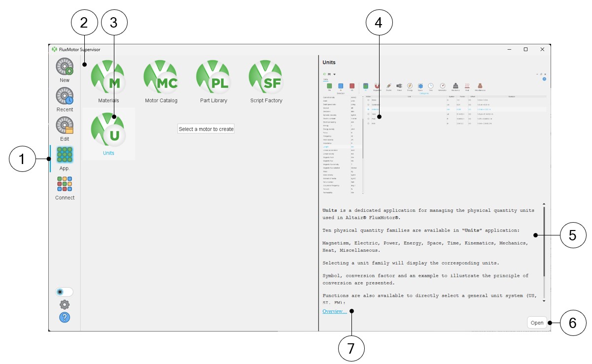Open the Connect section
Viewport: 592px width, 364px height.
coord(65,188)
